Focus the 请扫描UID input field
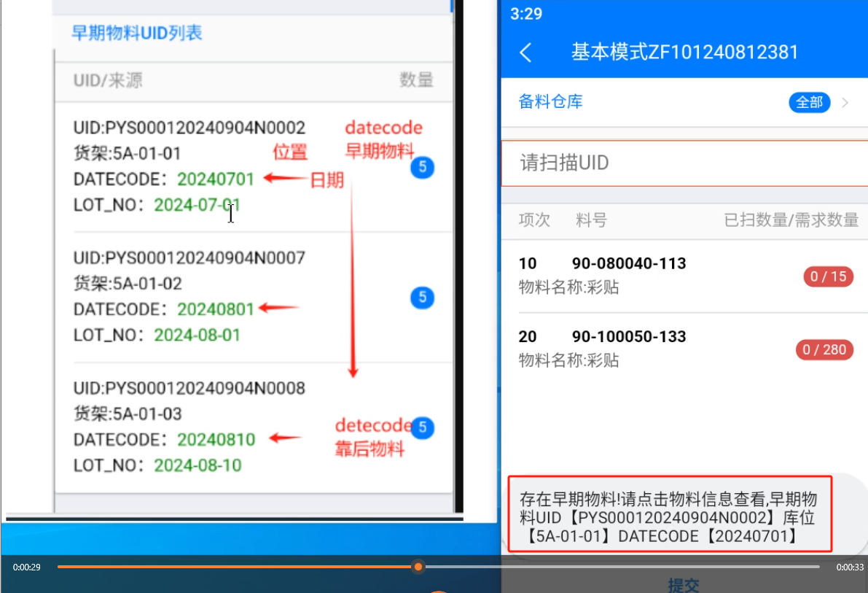Image resolution: width=868 pixels, height=593 pixels. [x=684, y=163]
